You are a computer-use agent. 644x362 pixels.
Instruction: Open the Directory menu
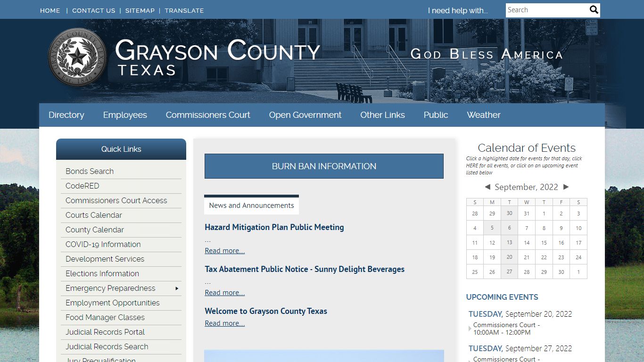tap(66, 115)
